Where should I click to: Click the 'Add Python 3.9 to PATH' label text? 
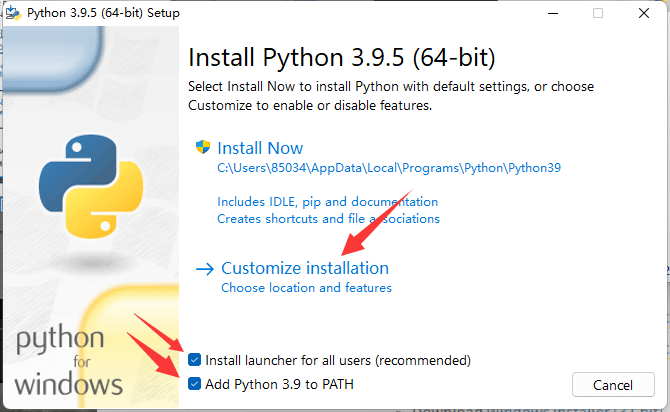click(x=279, y=384)
